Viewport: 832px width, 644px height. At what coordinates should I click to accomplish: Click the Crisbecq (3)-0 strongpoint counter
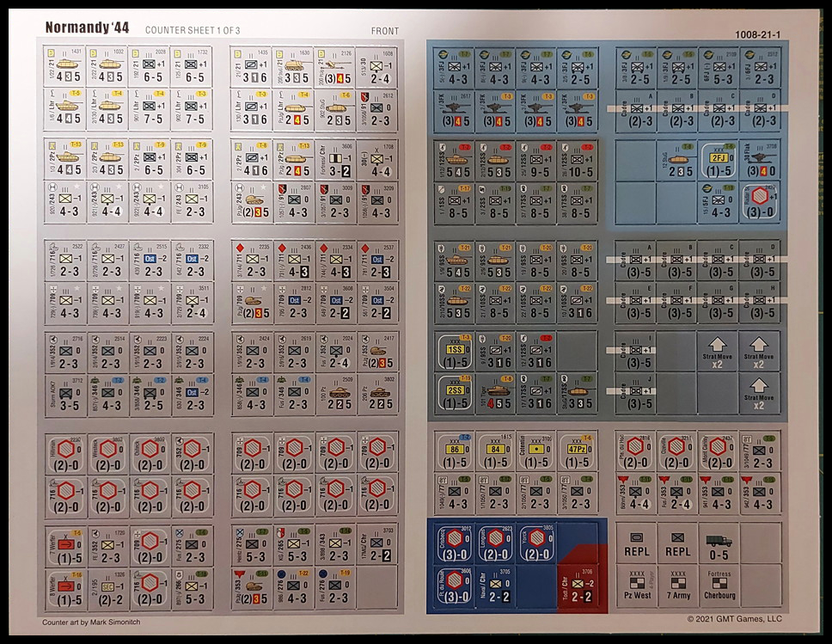click(x=455, y=543)
